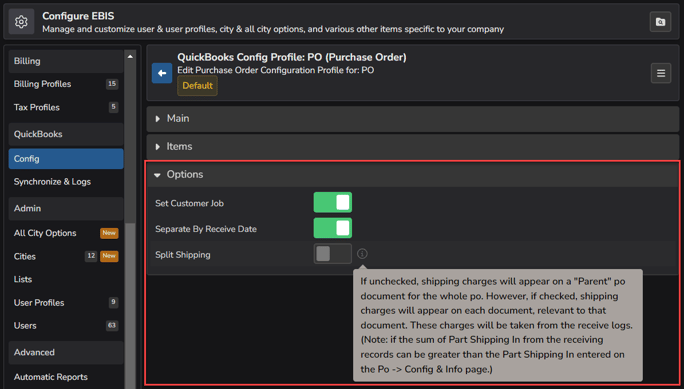
Task: Open Tax Profiles in sidebar
Action: point(66,107)
